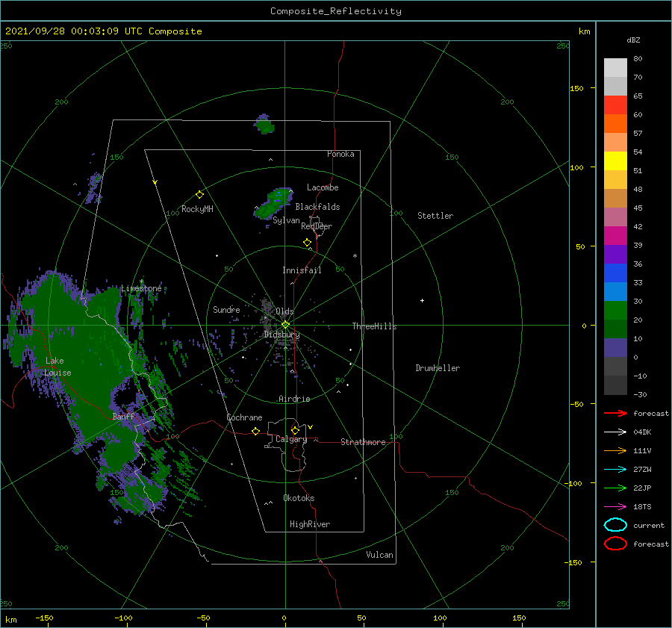Click the Innisfail city label
Viewport: 672px width, 628px height.
coord(302,270)
